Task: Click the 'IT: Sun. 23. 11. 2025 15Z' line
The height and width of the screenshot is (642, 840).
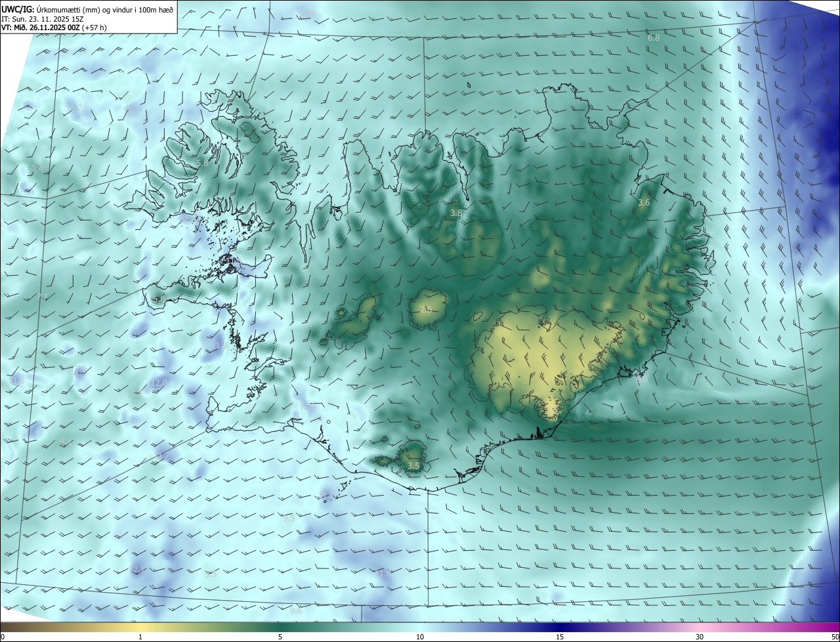Action: click(42, 19)
